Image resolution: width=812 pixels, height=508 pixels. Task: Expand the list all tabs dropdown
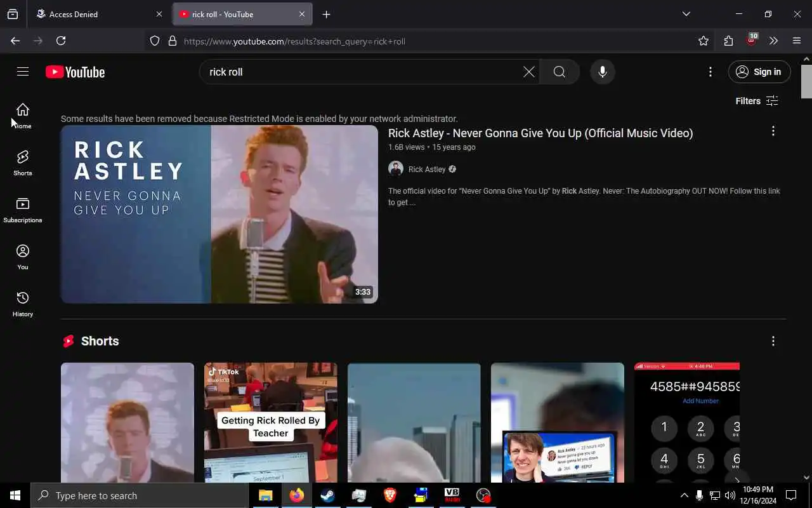[x=686, y=14]
